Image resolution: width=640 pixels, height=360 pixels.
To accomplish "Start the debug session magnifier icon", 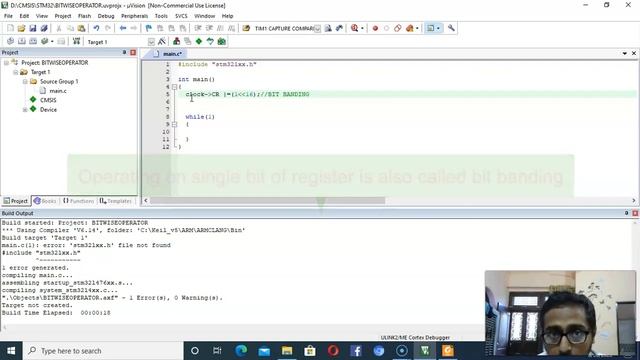I will [354, 28].
